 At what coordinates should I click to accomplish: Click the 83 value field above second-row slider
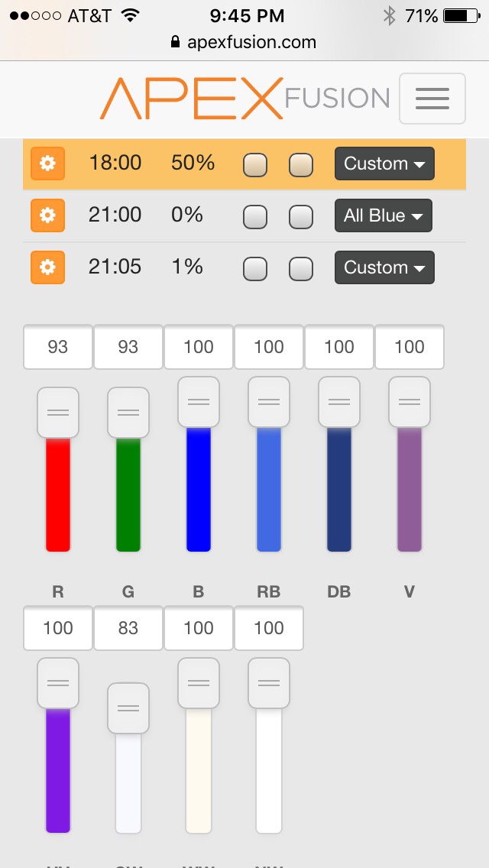128,628
